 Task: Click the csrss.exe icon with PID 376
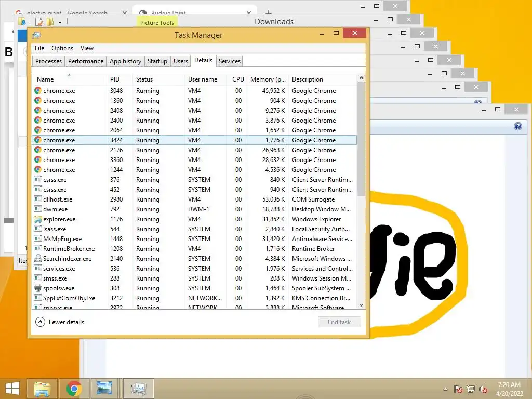tap(37, 179)
